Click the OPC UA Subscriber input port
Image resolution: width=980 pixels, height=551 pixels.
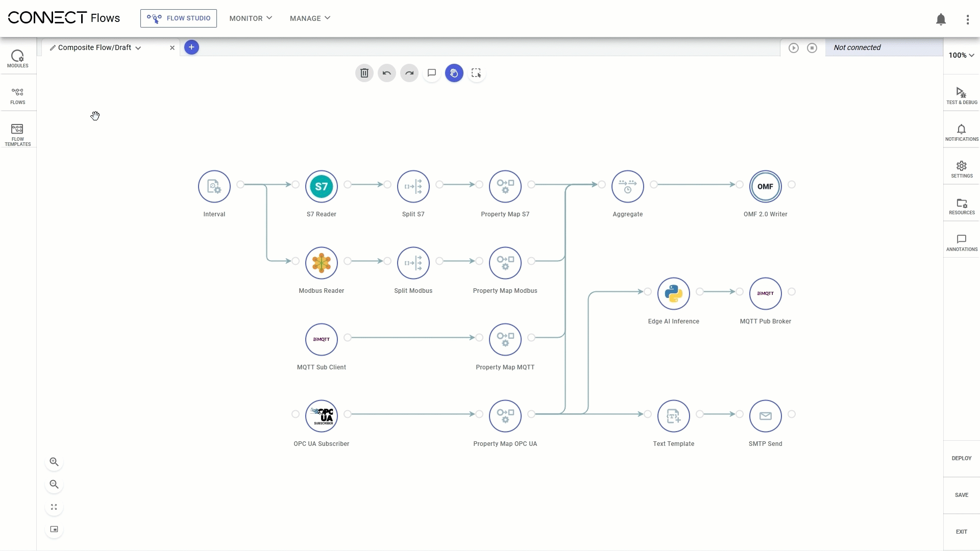(x=296, y=414)
